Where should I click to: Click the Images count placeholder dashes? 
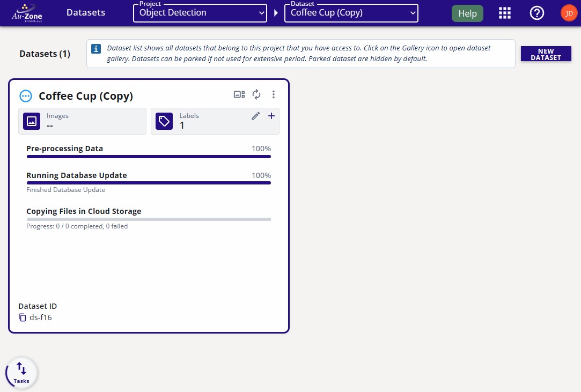(x=50, y=126)
